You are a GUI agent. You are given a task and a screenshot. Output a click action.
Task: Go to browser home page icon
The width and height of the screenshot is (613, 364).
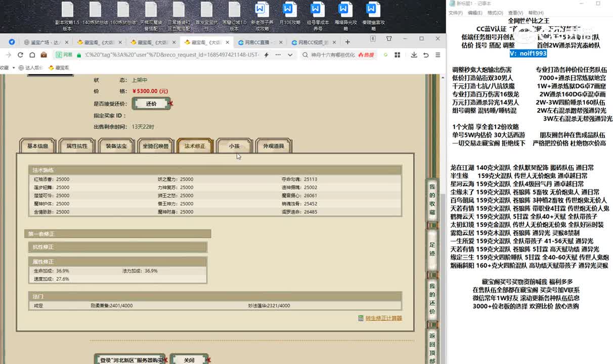pyautogui.click(x=32, y=55)
